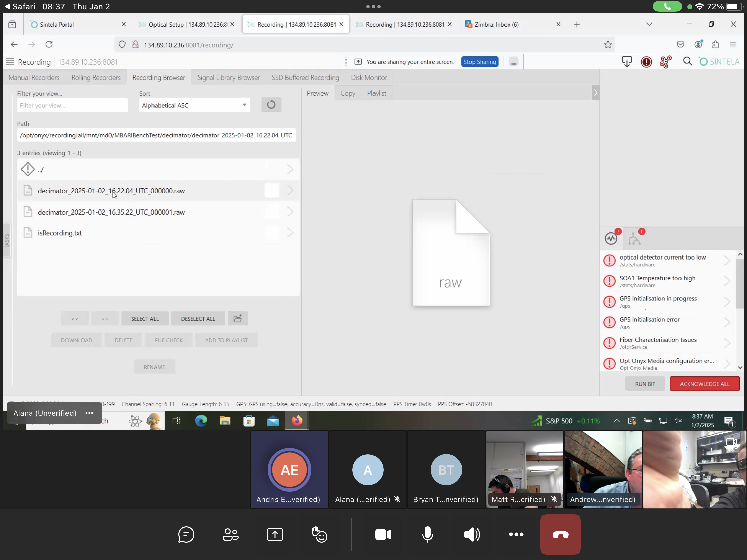Open the Mail app on Windows taskbar
Viewport: 747px width, 560px height.
tap(273, 421)
